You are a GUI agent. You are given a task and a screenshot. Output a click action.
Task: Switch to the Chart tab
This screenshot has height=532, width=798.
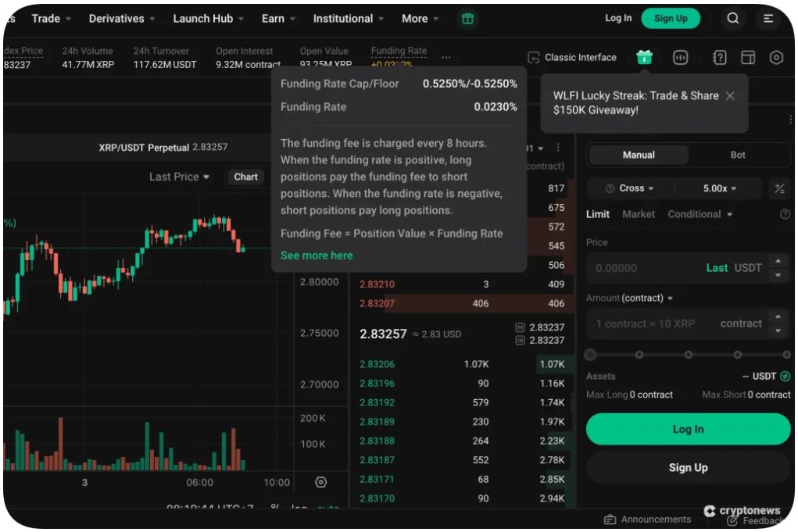(246, 177)
